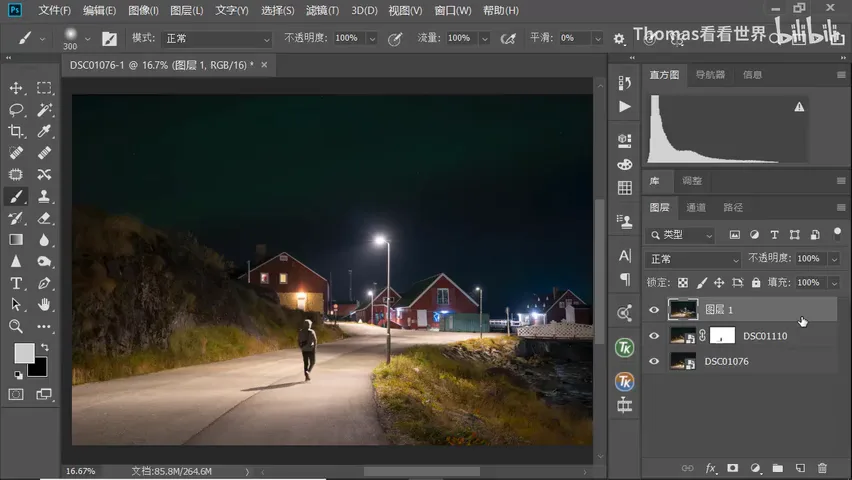Select the Path Selection arrow tool
The image size is (852, 480).
click(x=16, y=304)
